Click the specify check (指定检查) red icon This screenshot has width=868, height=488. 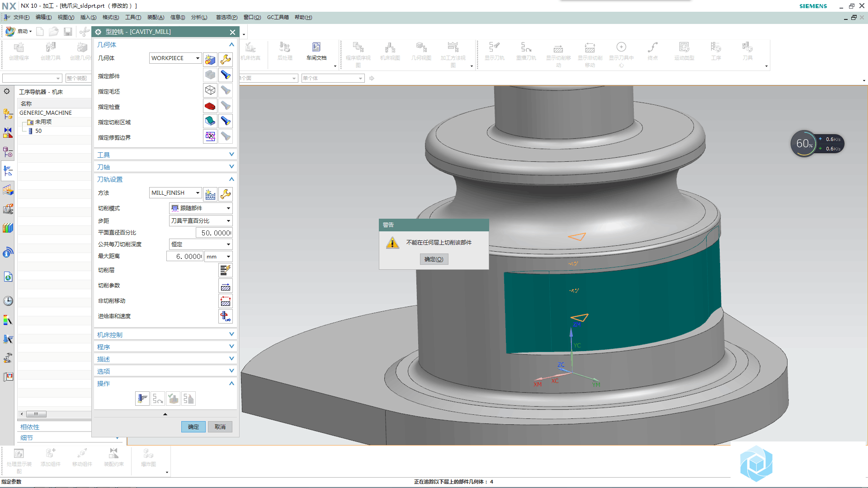point(210,106)
